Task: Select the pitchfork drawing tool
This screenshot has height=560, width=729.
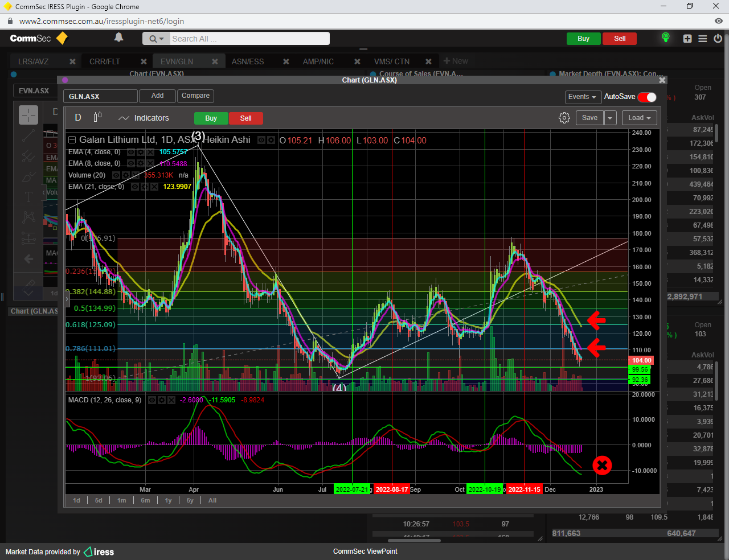Action: pyautogui.click(x=28, y=156)
